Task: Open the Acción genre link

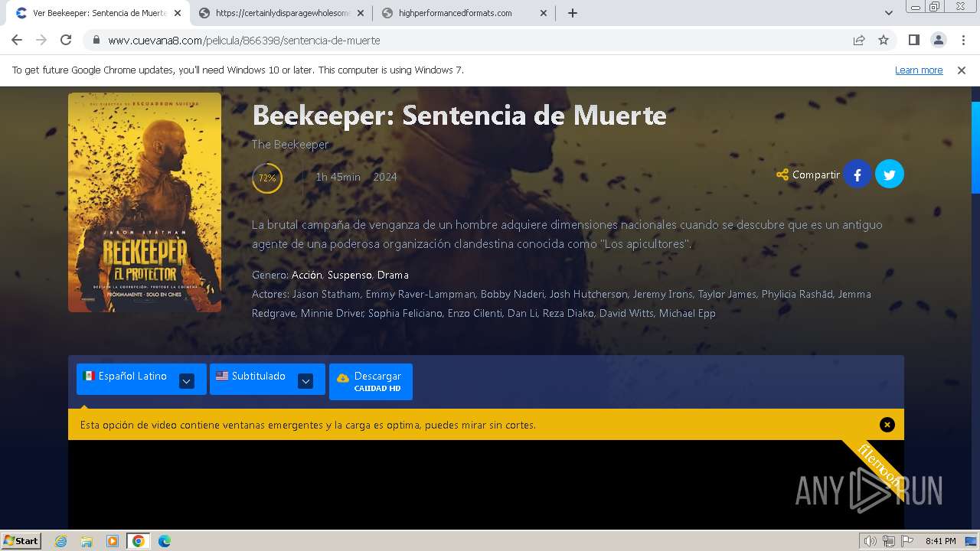Action: tap(307, 275)
